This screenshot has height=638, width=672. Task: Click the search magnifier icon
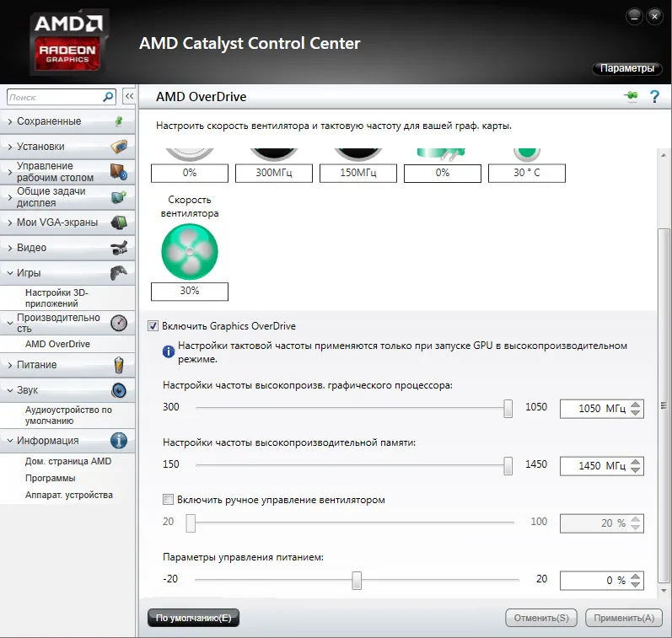(108, 97)
